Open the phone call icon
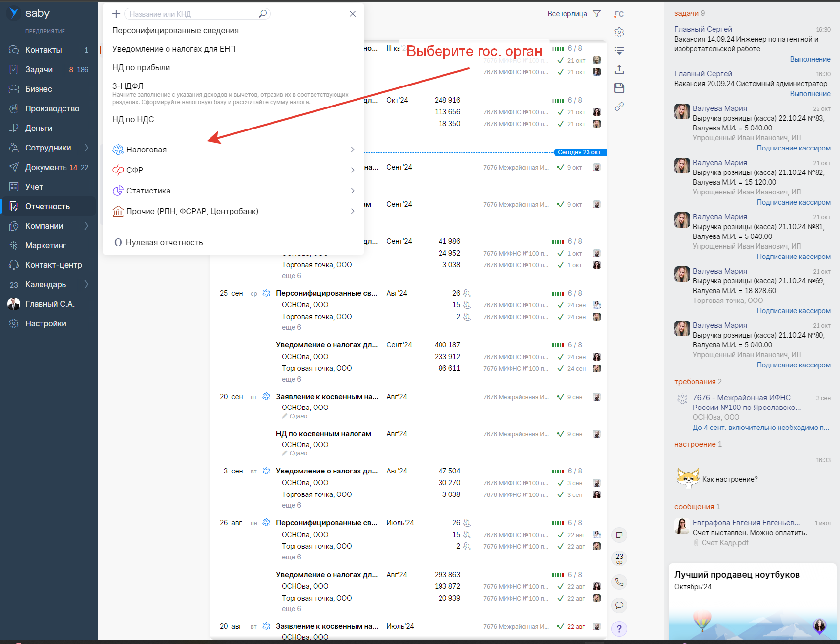Image resolution: width=840 pixels, height=644 pixels. [x=619, y=582]
